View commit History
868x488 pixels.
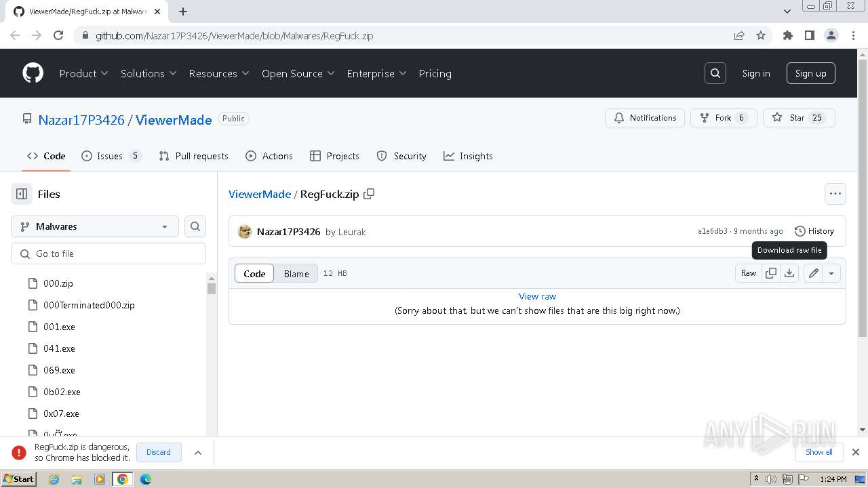(814, 231)
